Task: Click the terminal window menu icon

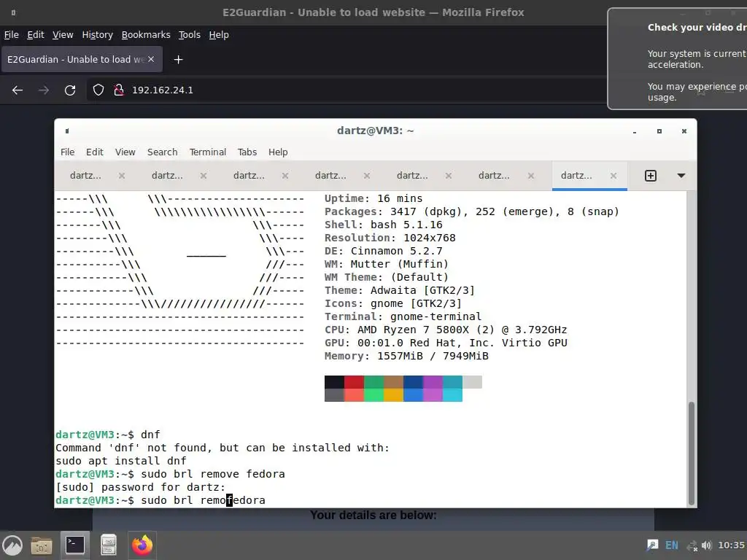Action: (x=67, y=131)
